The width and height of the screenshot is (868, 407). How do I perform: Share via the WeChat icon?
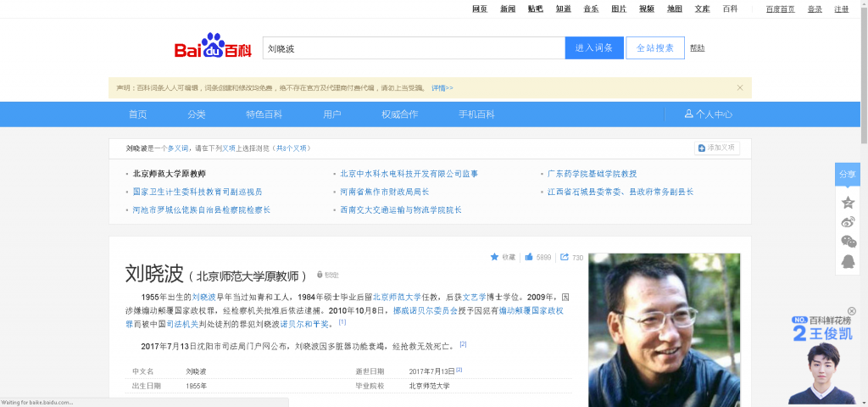[x=848, y=242]
